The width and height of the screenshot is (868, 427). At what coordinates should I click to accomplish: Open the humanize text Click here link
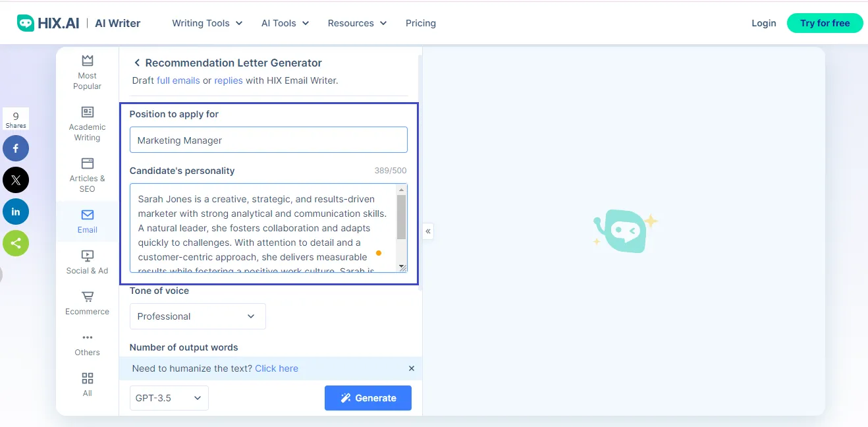[x=277, y=368]
